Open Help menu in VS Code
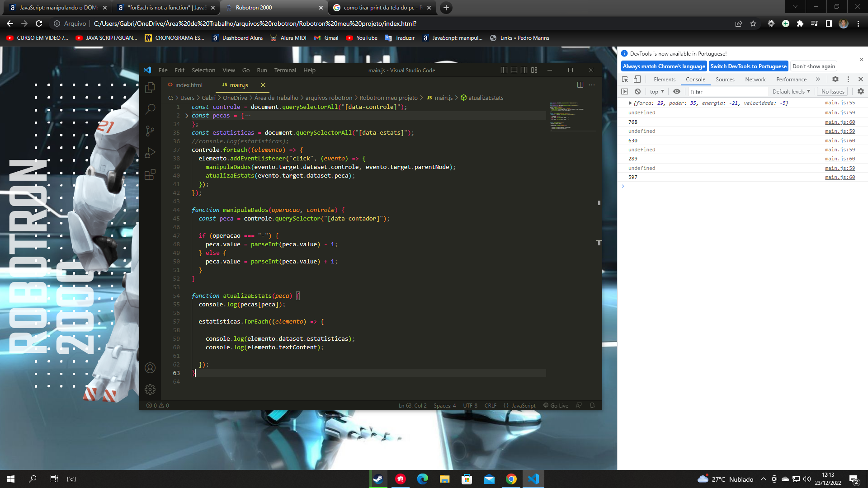868x488 pixels. tap(309, 70)
